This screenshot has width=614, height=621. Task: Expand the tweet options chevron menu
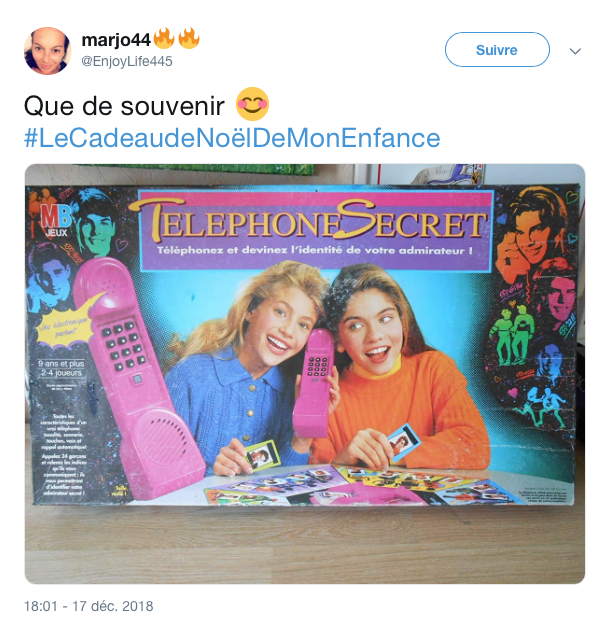[x=575, y=51]
